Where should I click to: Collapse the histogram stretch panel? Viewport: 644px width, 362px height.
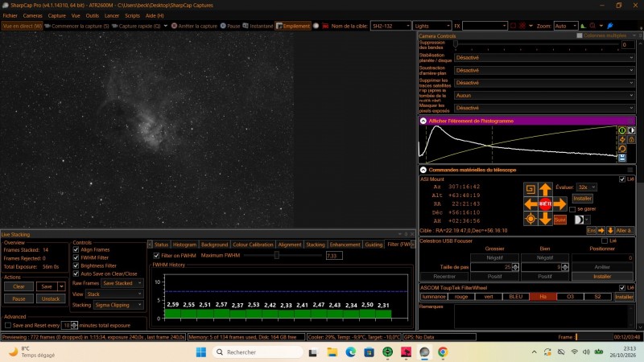(423, 121)
